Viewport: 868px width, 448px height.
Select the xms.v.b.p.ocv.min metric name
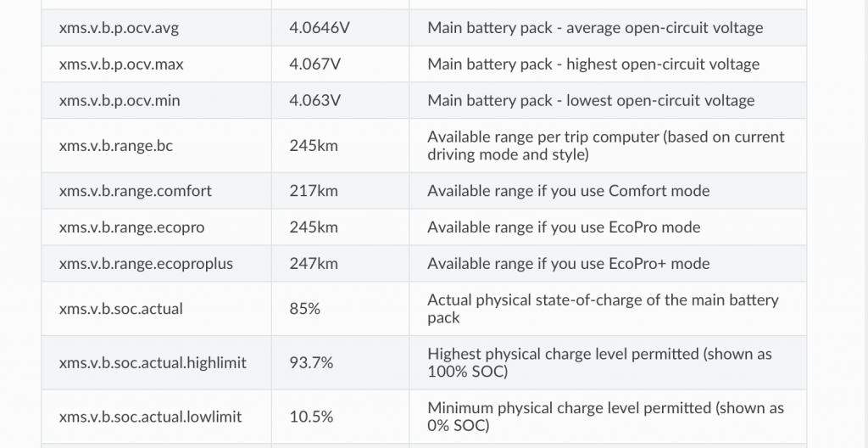point(120,101)
